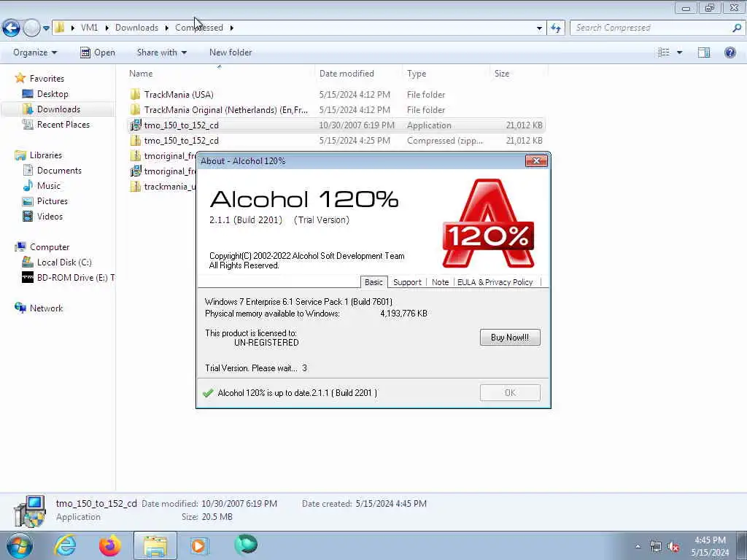Open the Videos library

[x=42, y=216]
